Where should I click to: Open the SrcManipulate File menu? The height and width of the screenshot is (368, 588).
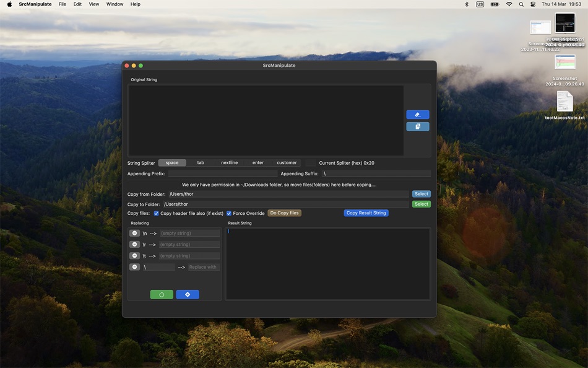[x=62, y=4]
